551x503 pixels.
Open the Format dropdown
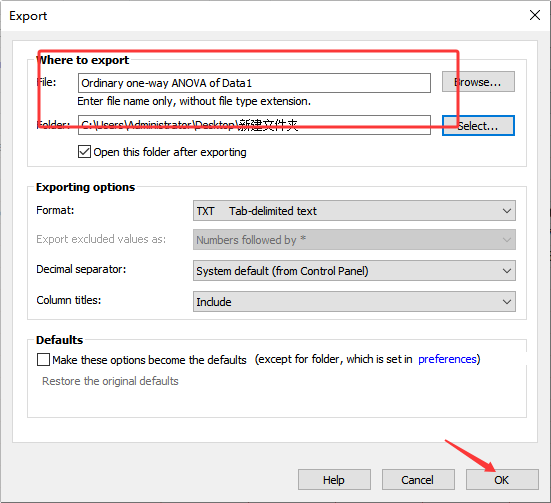point(354,211)
